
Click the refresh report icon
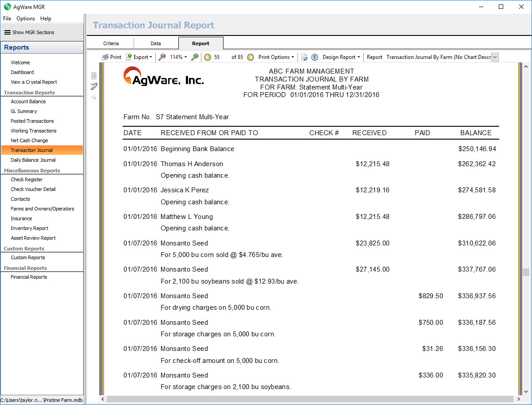click(305, 57)
